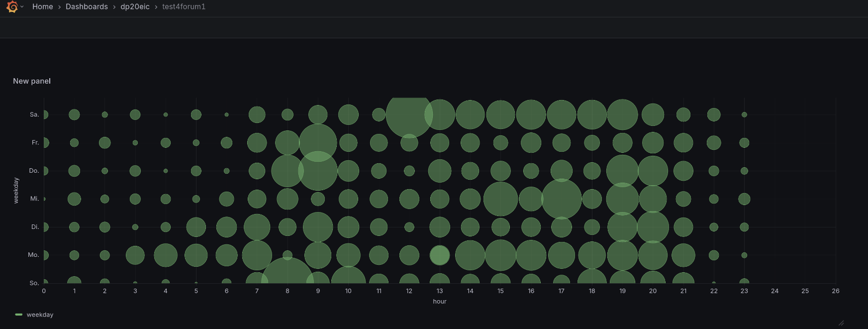Expand the chevron next to Grafana logo
The height and width of the screenshot is (329, 868).
pyautogui.click(x=22, y=7)
